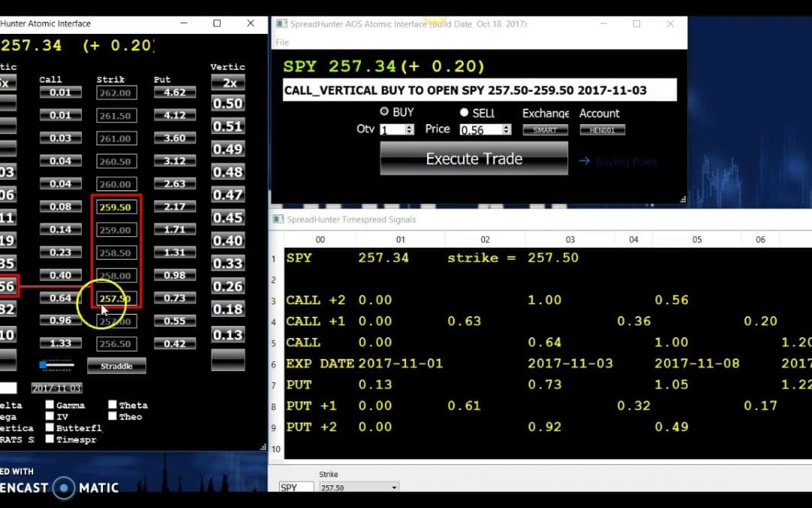Screen dimensions: 812x508
Task: Click the Put price 4.62 button
Action: [174, 93]
